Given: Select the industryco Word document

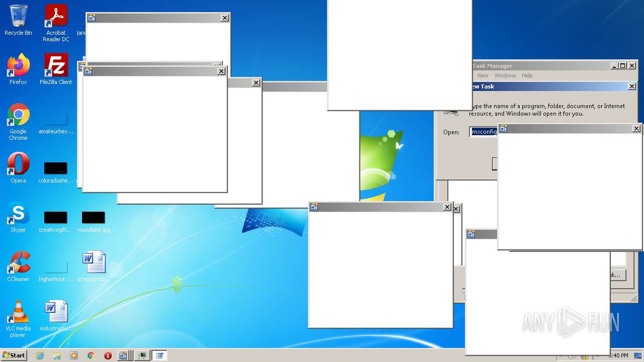Looking at the screenshot, I should point(56,316).
